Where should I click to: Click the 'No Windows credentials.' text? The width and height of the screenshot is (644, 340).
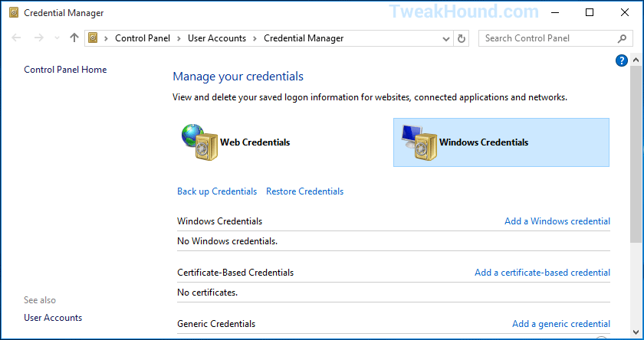tap(227, 241)
